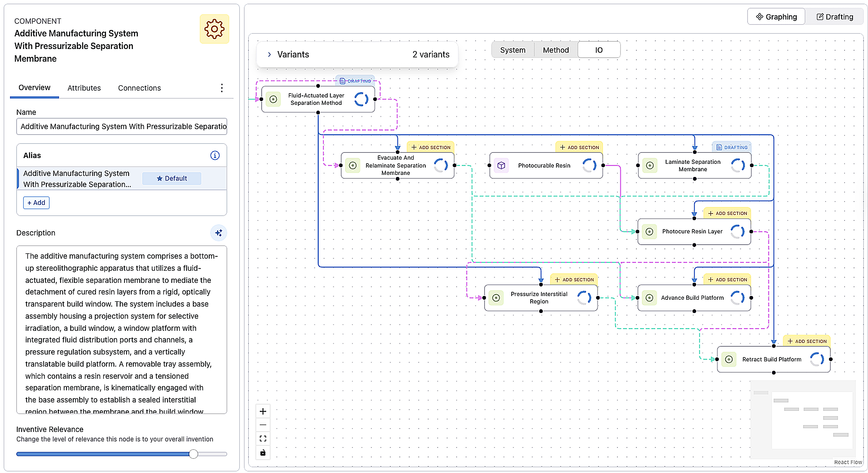Click the zoom in plus control
Image resolution: width=868 pixels, height=473 pixels.
click(x=263, y=411)
